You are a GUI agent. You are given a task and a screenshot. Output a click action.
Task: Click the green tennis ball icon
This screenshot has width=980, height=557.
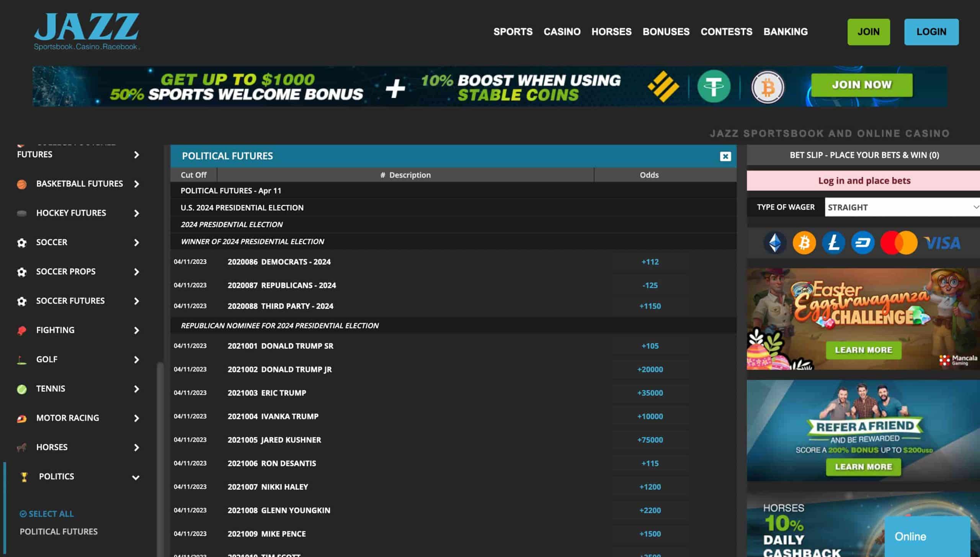click(22, 389)
